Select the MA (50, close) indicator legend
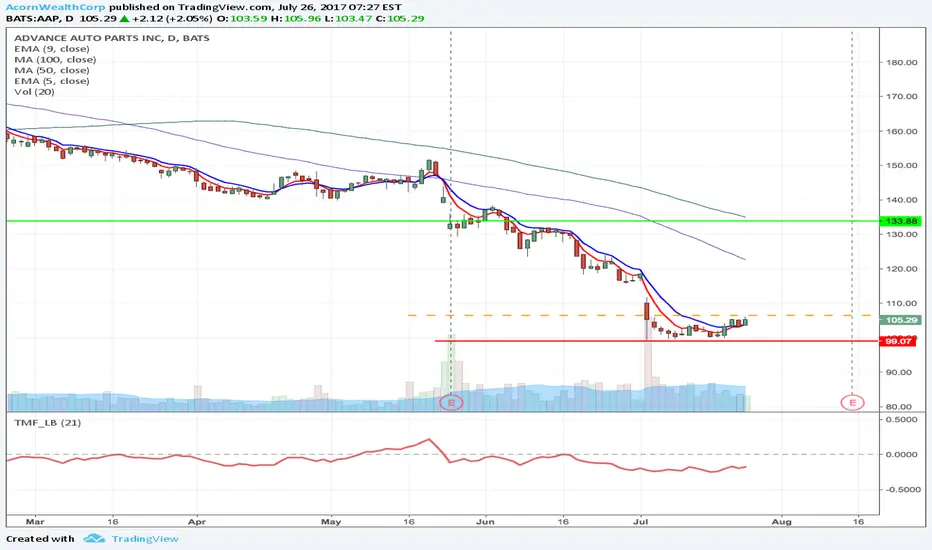This screenshot has height=550, width=932. click(52, 70)
